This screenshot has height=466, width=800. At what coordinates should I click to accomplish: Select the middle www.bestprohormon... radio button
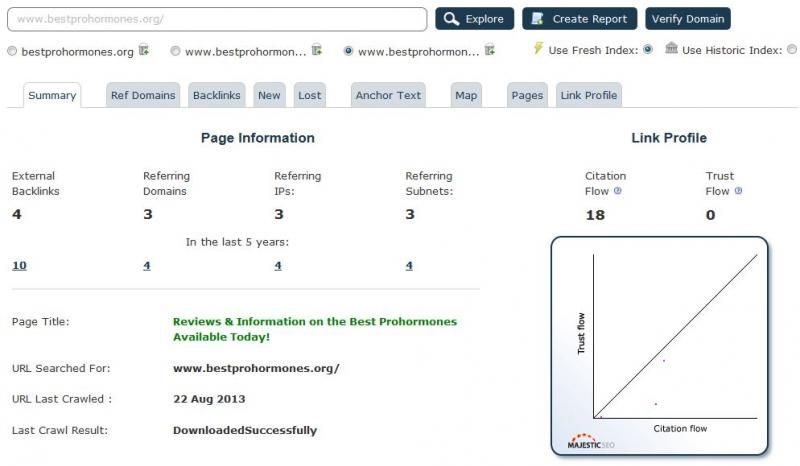pyautogui.click(x=176, y=51)
